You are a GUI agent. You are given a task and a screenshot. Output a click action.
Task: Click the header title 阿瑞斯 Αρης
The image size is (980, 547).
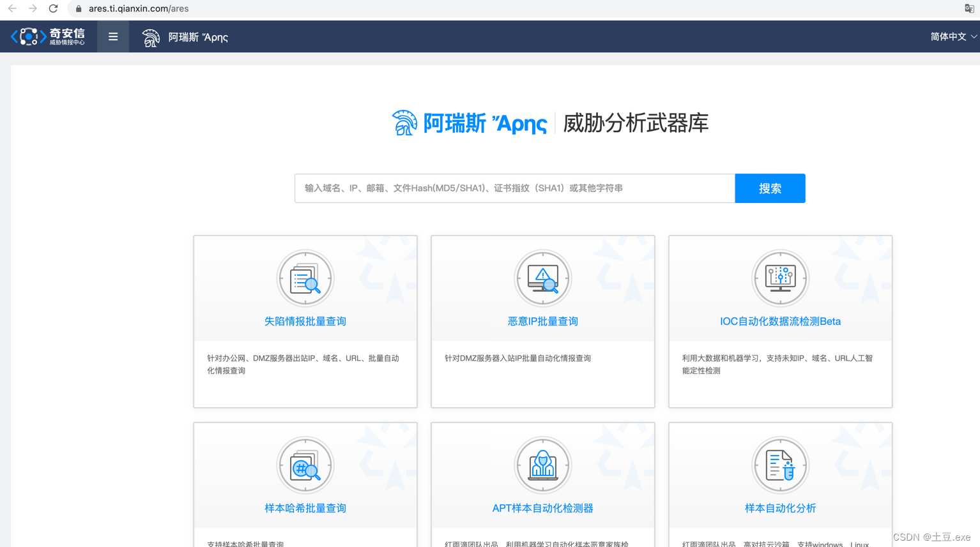click(198, 37)
